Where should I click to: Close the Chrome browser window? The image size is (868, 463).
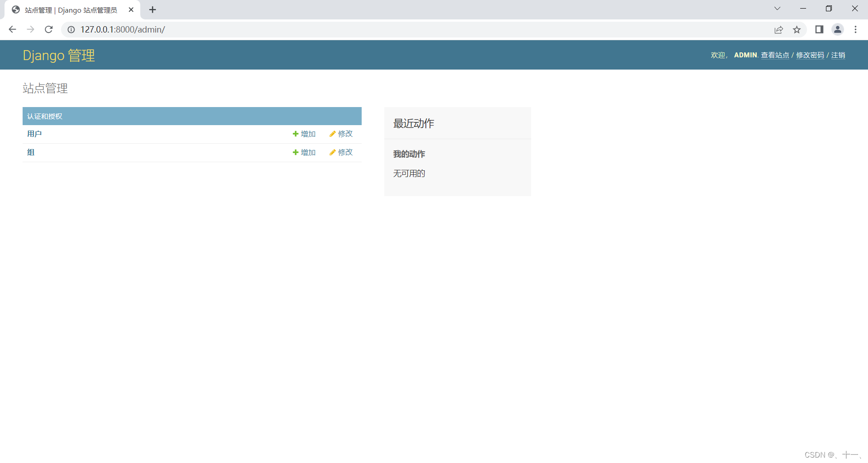click(x=855, y=9)
